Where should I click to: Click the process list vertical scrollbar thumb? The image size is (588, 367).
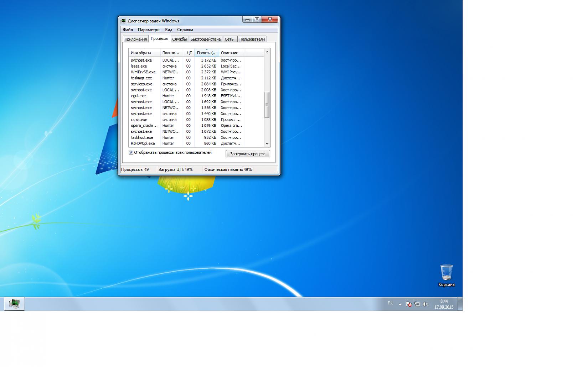pos(267,105)
